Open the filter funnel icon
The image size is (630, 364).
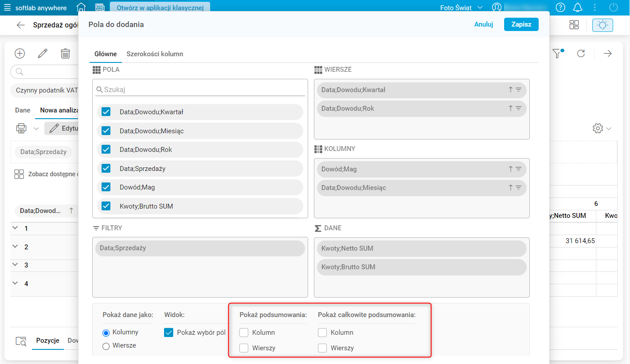557,54
